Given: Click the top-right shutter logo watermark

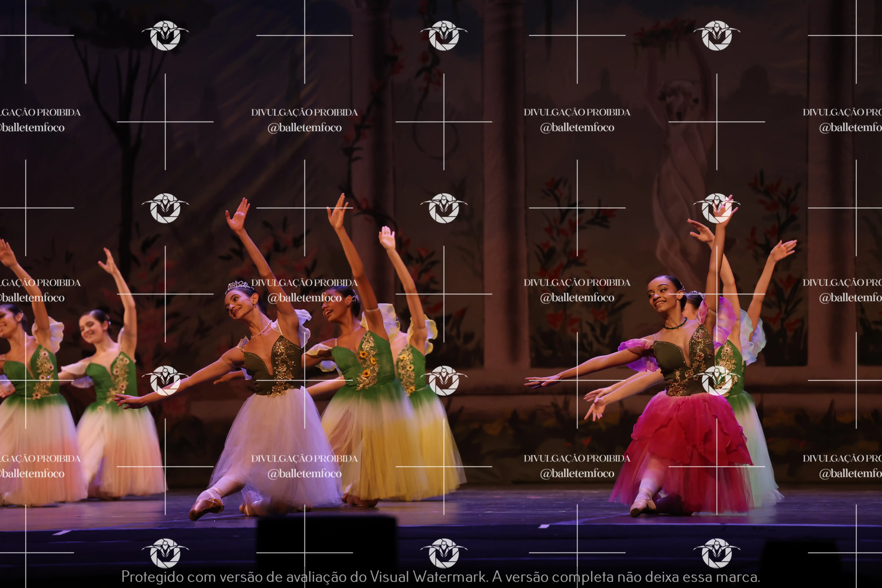Looking at the screenshot, I should tap(717, 35).
